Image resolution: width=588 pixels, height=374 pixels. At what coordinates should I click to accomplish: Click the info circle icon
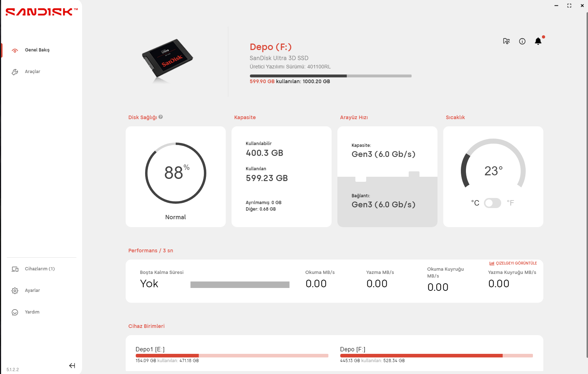point(522,41)
